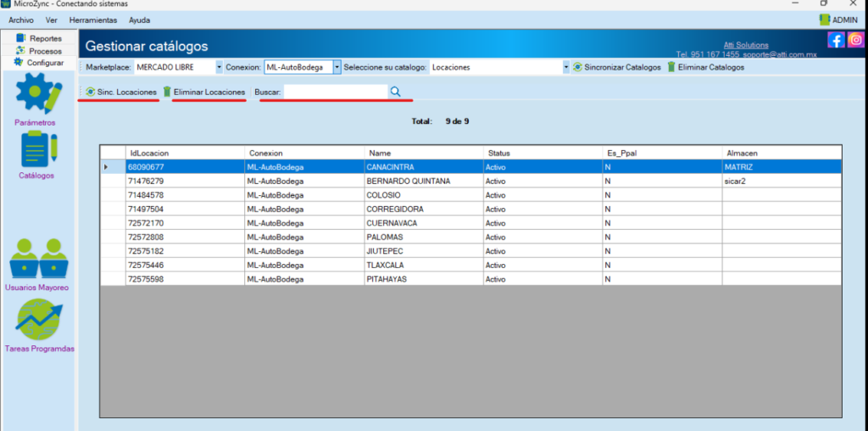Viewport: 868px width, 431px height.
Task: Sort by Name column header
Action: click(x=424, y=153)
